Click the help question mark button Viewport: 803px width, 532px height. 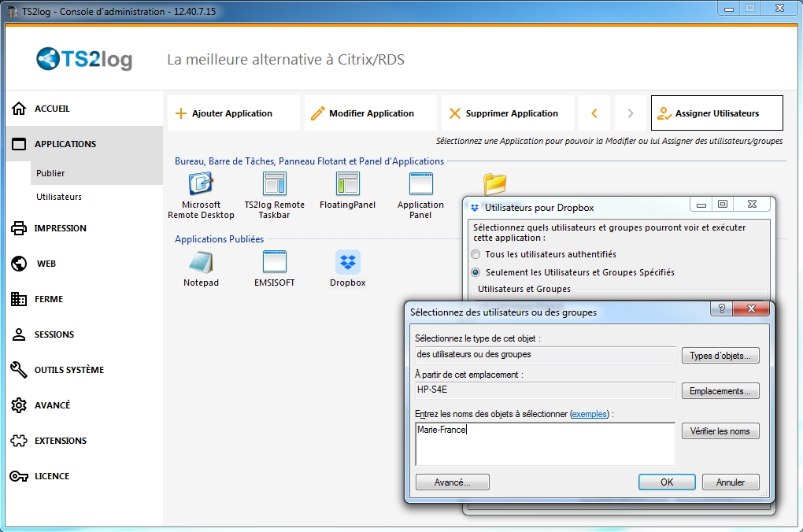tap(722, 308)
